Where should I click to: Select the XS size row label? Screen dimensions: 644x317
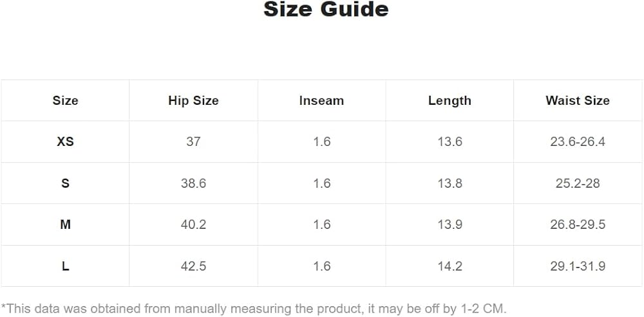tap(65, 142)
